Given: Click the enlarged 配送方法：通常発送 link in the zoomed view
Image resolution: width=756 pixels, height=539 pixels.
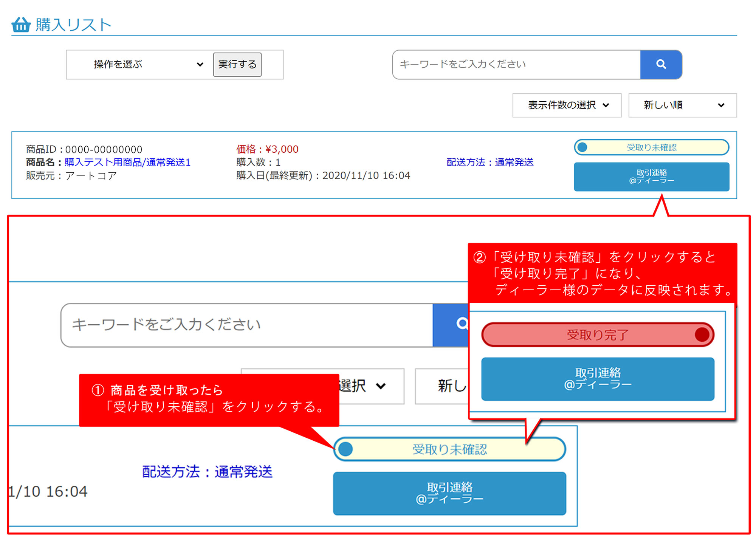Looking at the screenshot, I should (207, 471).
